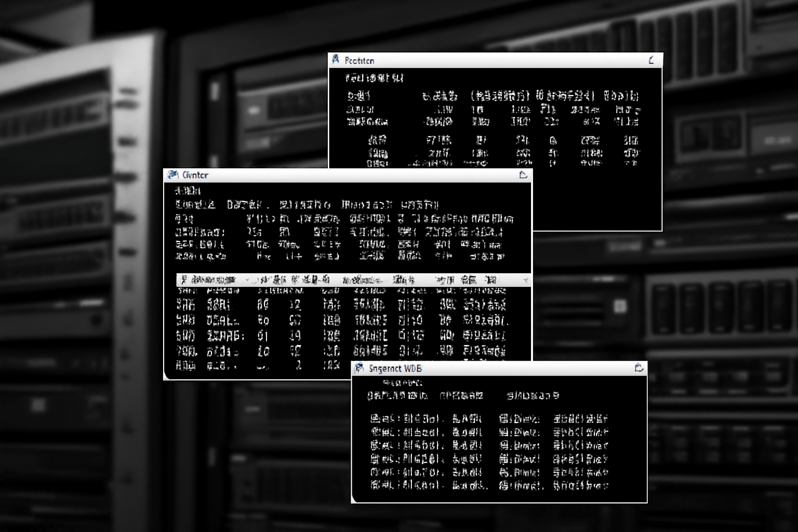Click the "Sngeract WDB" window title text
This screenshot has width=798, height=532.
395,368
